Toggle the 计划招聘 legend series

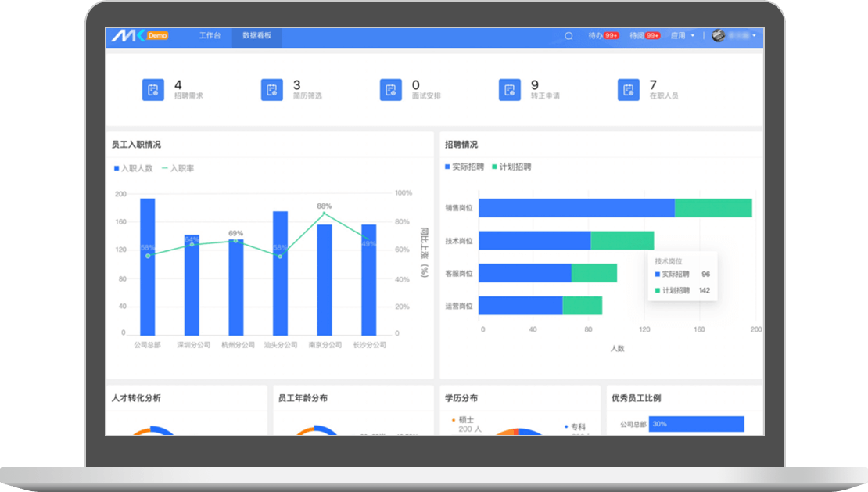point(511,167)
